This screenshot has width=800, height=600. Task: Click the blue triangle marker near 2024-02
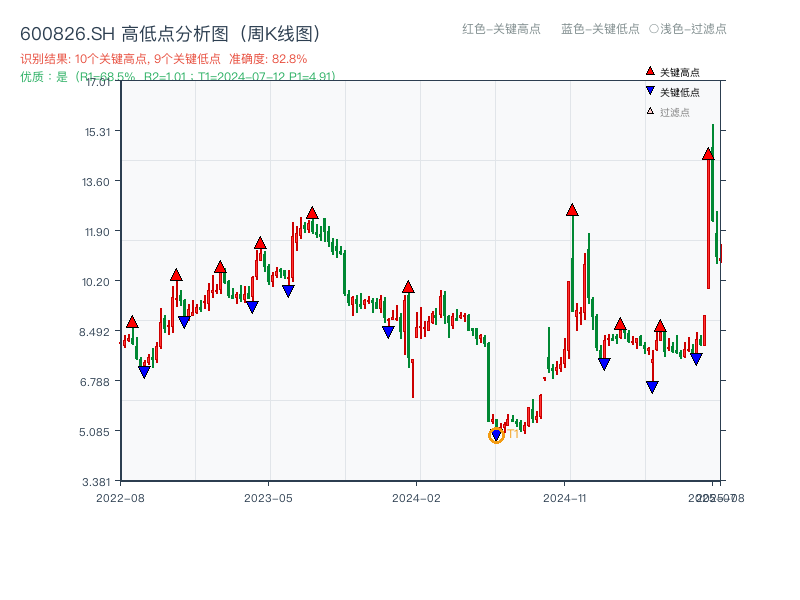click(388, 330)
